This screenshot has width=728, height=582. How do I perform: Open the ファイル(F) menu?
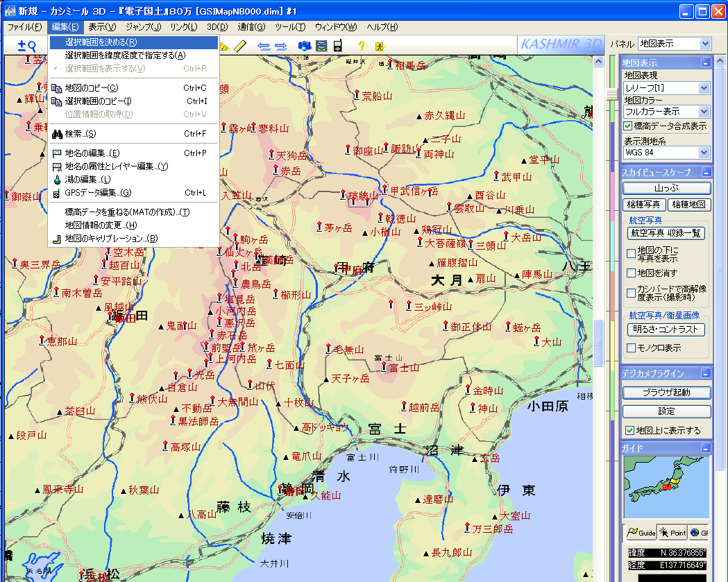click(24, 27)
